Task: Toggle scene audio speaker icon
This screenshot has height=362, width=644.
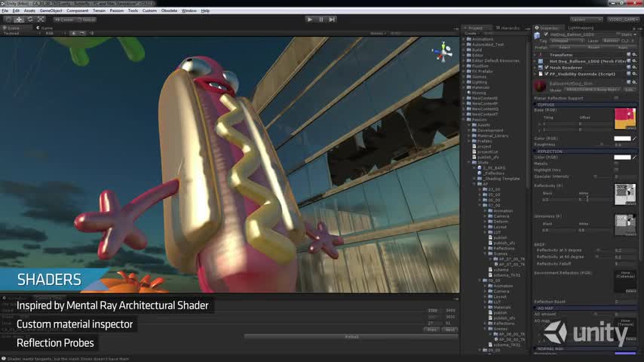Action: (x=91, y=33)
